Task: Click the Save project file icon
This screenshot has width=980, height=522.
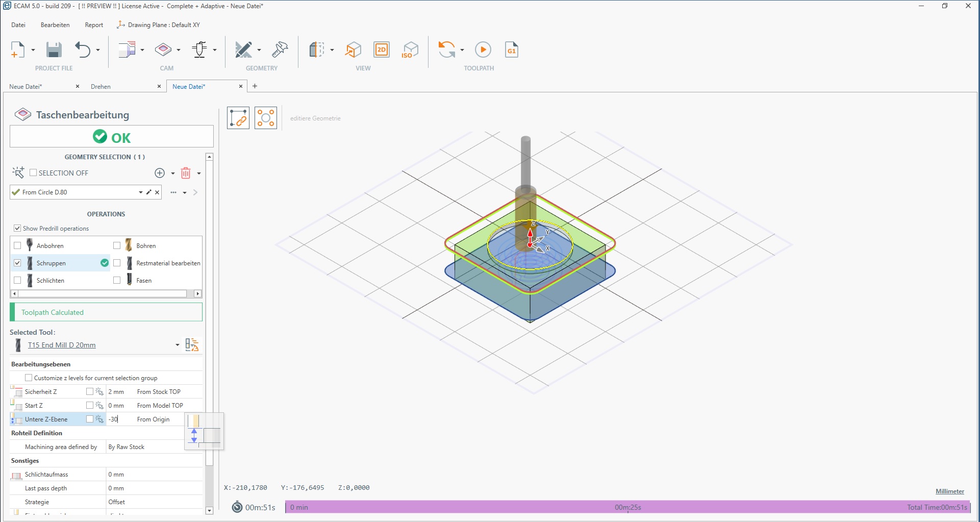Action: [x=54, y=50]
